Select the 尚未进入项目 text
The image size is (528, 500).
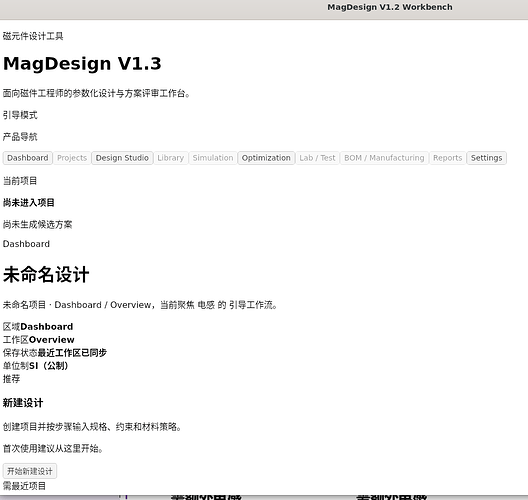click(29, 203)
